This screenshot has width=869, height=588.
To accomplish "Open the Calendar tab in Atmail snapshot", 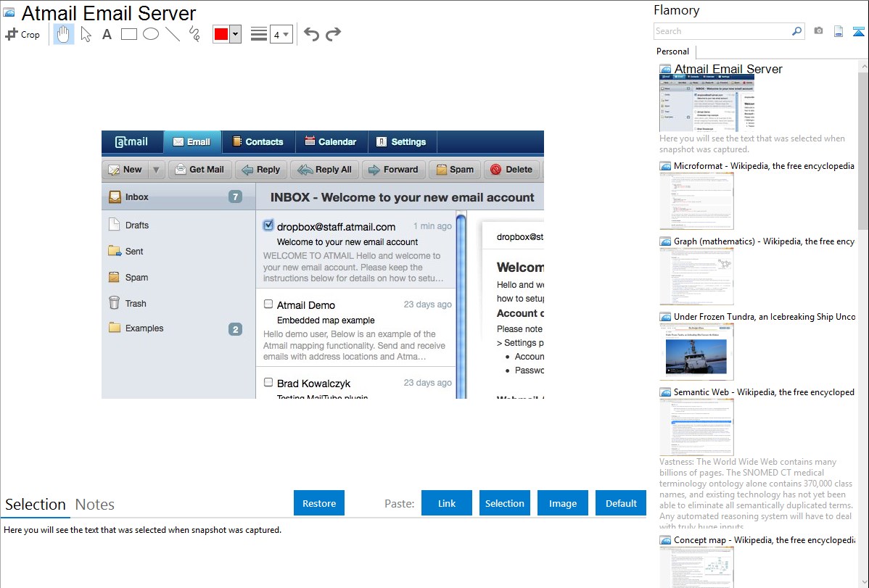I will 331,142.
